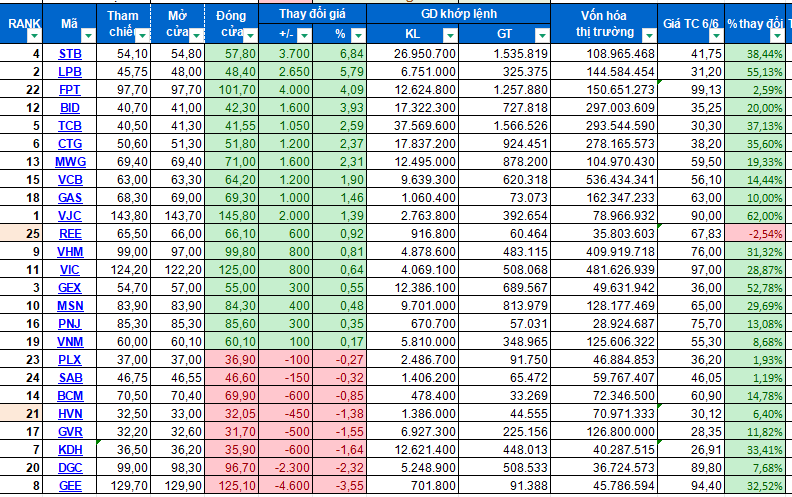Open the REE ticker link
The image size is (792, 497).
[70, 234]
